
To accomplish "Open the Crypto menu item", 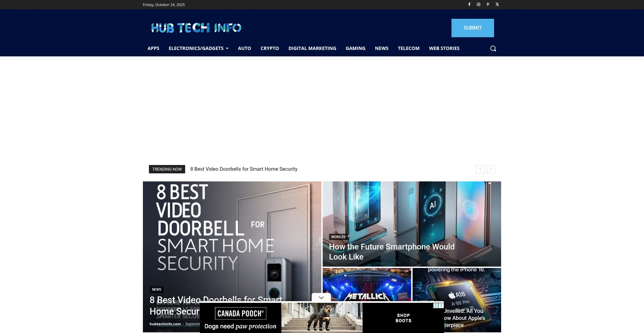I will pyautogui.click(x=270, y=48).
